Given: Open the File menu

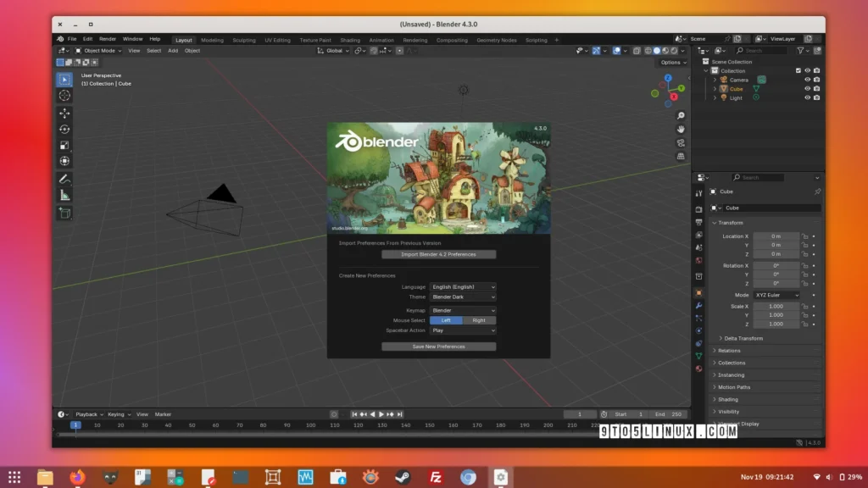Looking at the screenshot, I should (72, 39).
